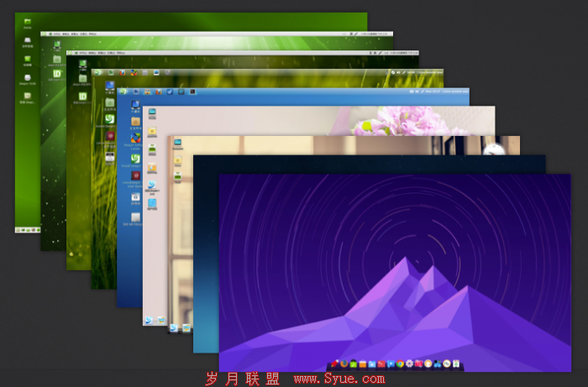Click swirl launcher at bottom of pink desktop

click(x=149, y=320)
